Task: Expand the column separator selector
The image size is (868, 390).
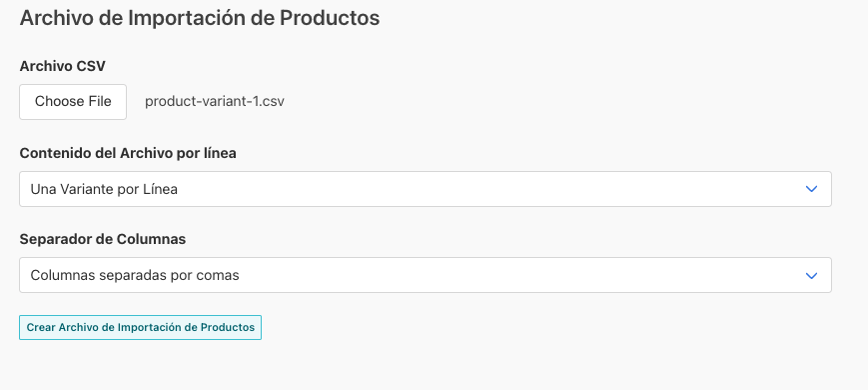Action: click(x=426, y=275)
